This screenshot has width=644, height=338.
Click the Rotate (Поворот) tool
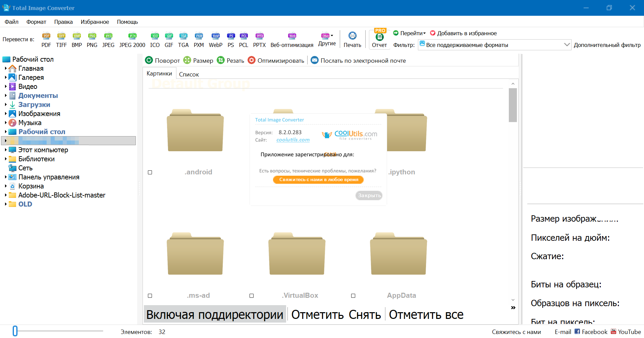[x=163, y=60]
